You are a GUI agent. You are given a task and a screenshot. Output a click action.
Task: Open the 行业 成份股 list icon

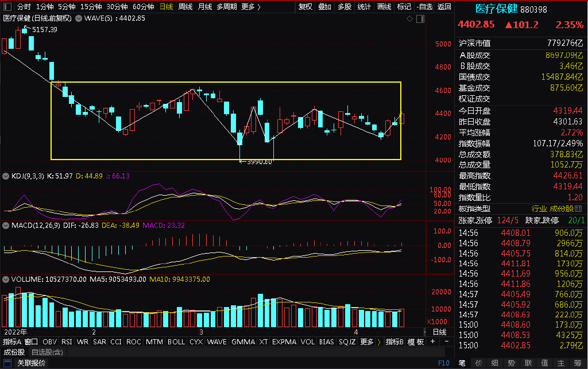coord(578,209)
